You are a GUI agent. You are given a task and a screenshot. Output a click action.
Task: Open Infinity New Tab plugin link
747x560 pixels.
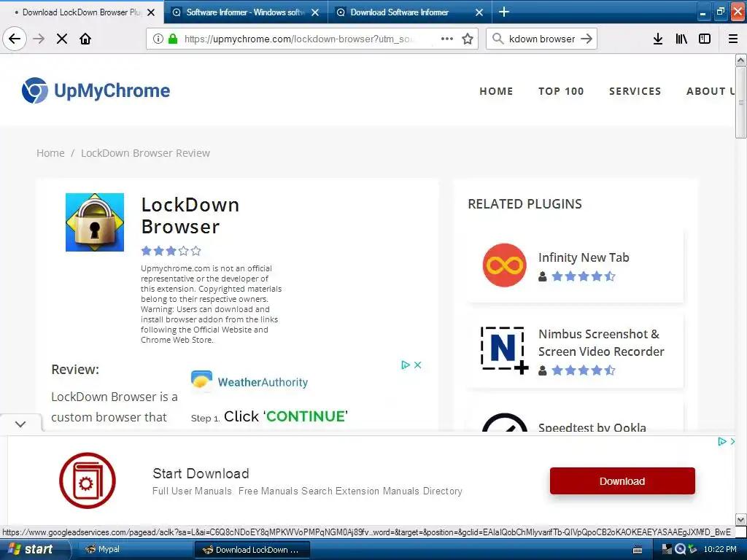click(584, 257)
